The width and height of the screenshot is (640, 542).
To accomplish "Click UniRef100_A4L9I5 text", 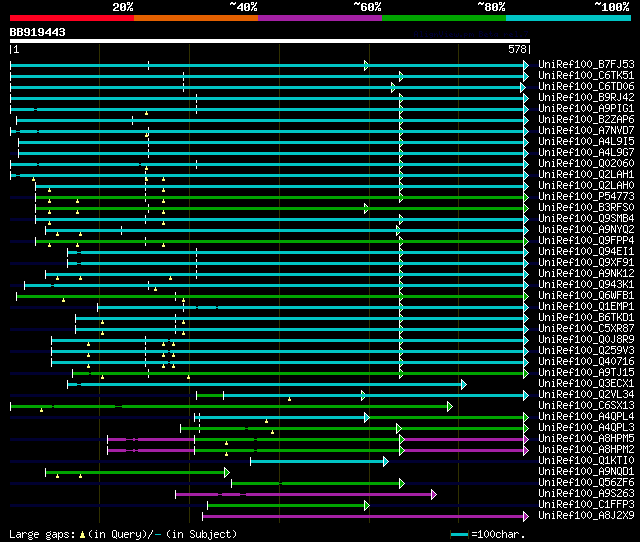I will point(586,142).
